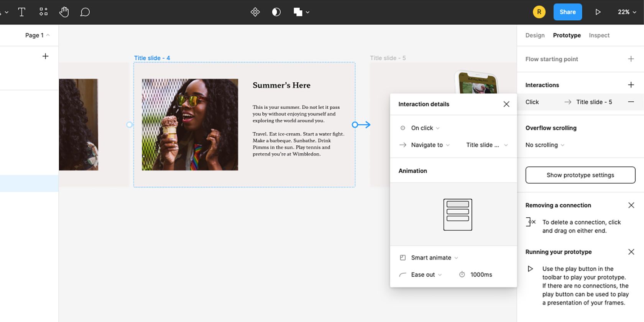Click Show prototype settings button
644x322 pixels.
point(580,175)
